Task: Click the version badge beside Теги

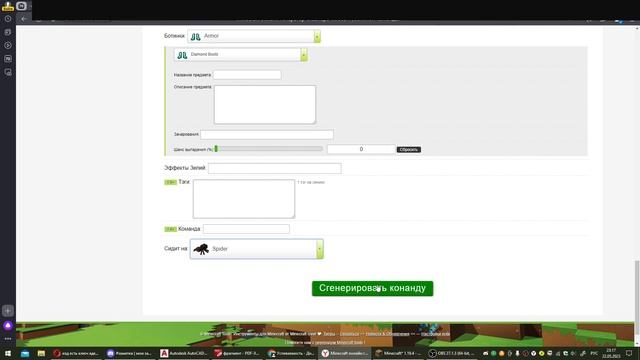Action: [x=170, y=182]
